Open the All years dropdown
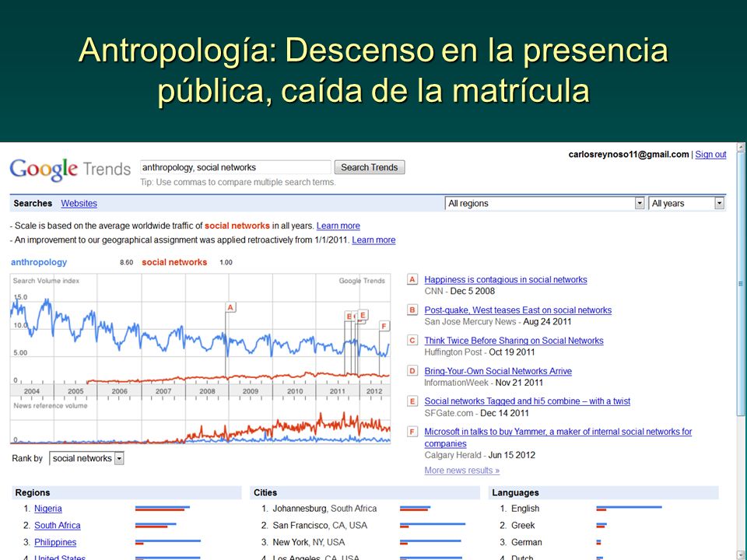This screenshot has height=560, width=747. tap(686, 203)
